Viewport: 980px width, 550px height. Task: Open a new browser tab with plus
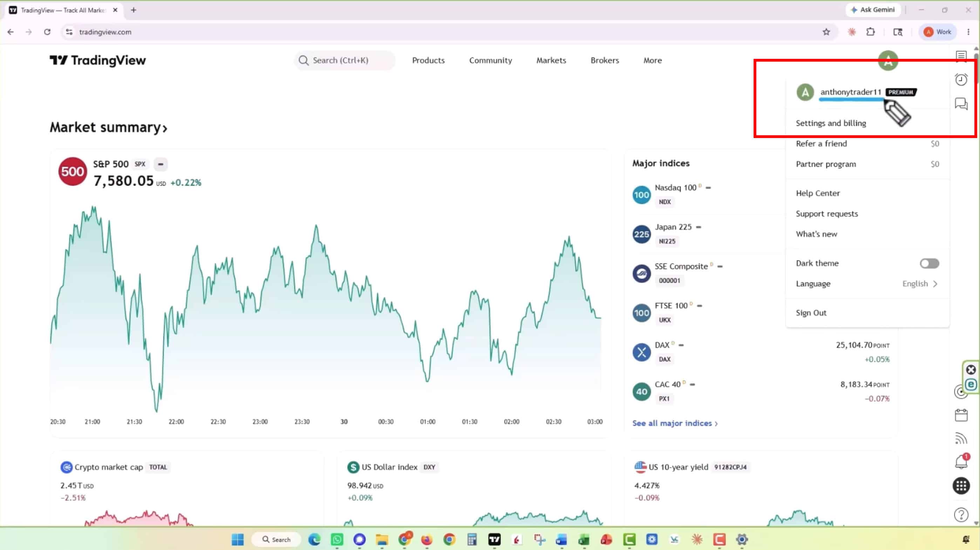[134, 10]
